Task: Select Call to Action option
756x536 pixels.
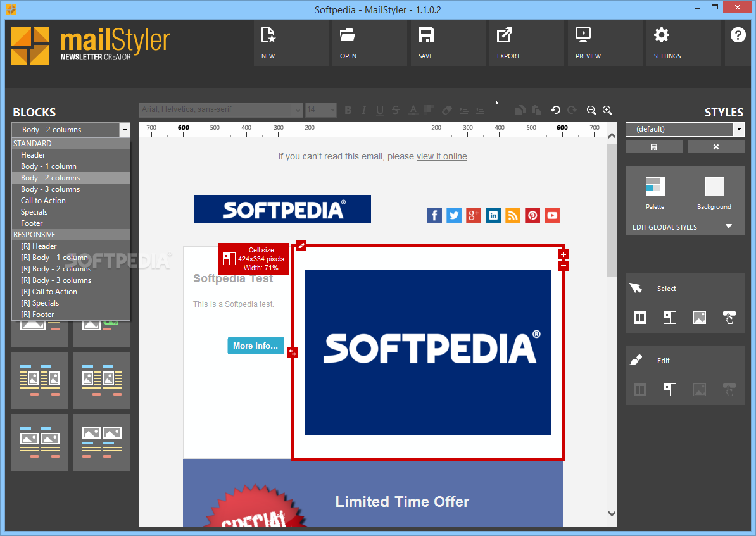Action: coord(71,201)
